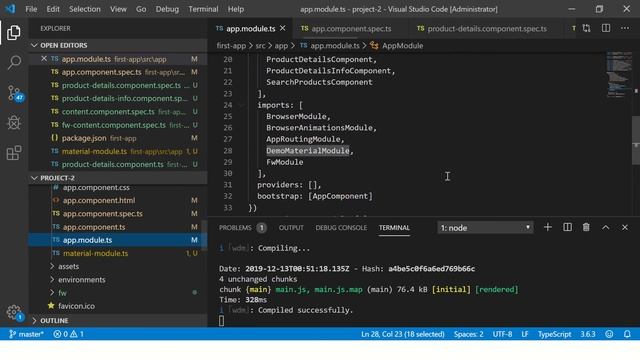Click the editor minimap preview
This screenshot has width=640, height=360.
[x=619, y=74]
